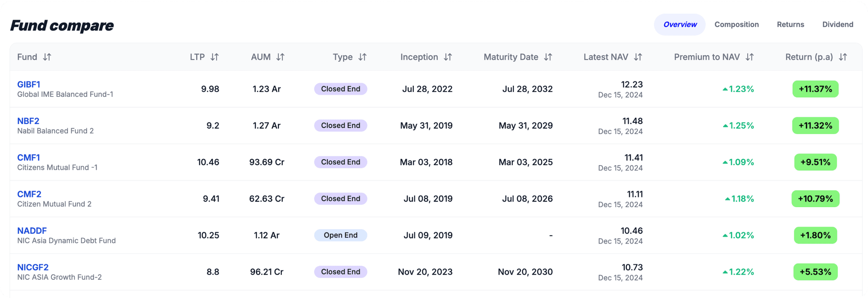Switch to the Composition tab
This screenshot has height=298, width=868.
point(736,24)
